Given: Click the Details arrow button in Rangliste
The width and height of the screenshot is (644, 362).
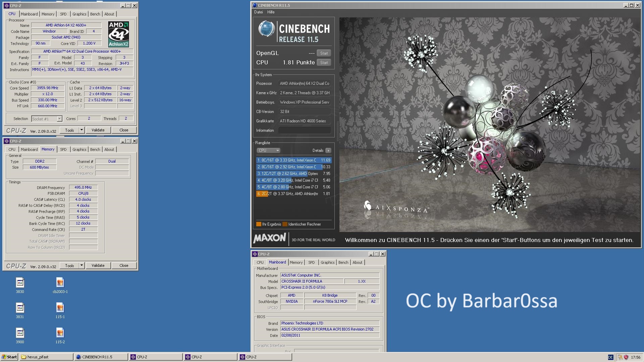Looking at the screenshot, I should point(328,150).
